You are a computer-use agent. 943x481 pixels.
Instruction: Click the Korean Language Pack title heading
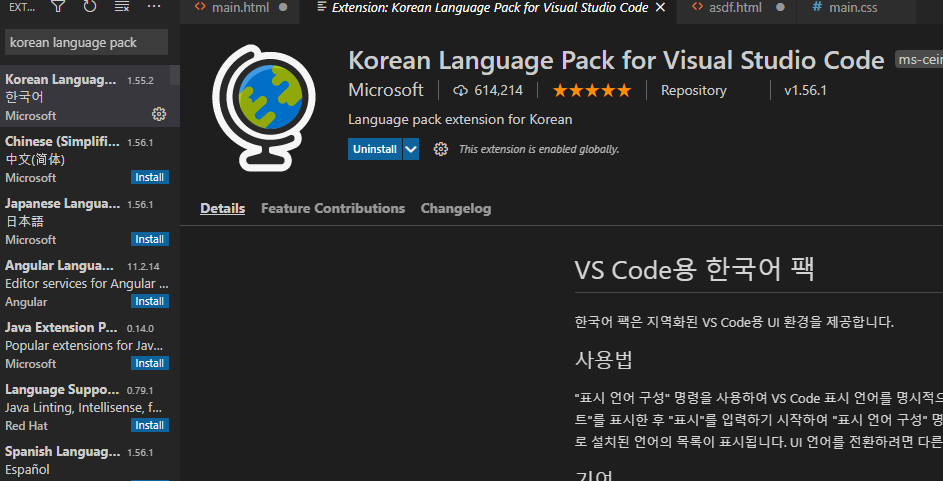coord(616,61)
